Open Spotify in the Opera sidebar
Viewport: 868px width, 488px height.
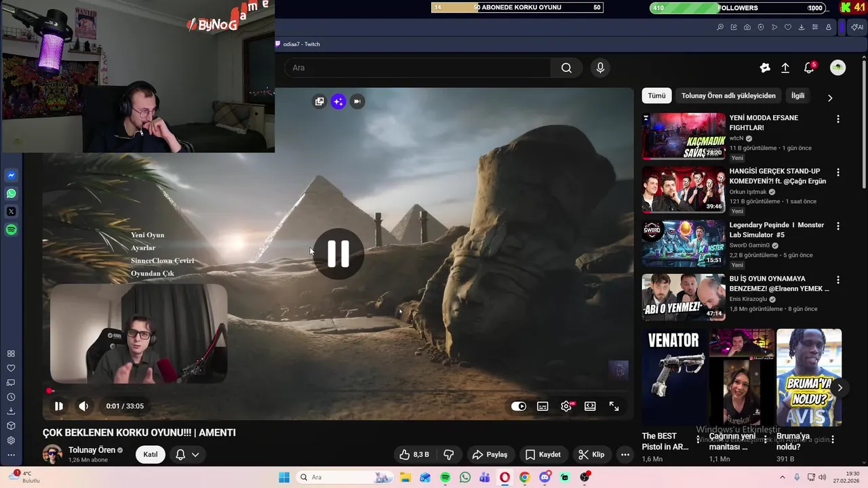click(x=12, y=230)
